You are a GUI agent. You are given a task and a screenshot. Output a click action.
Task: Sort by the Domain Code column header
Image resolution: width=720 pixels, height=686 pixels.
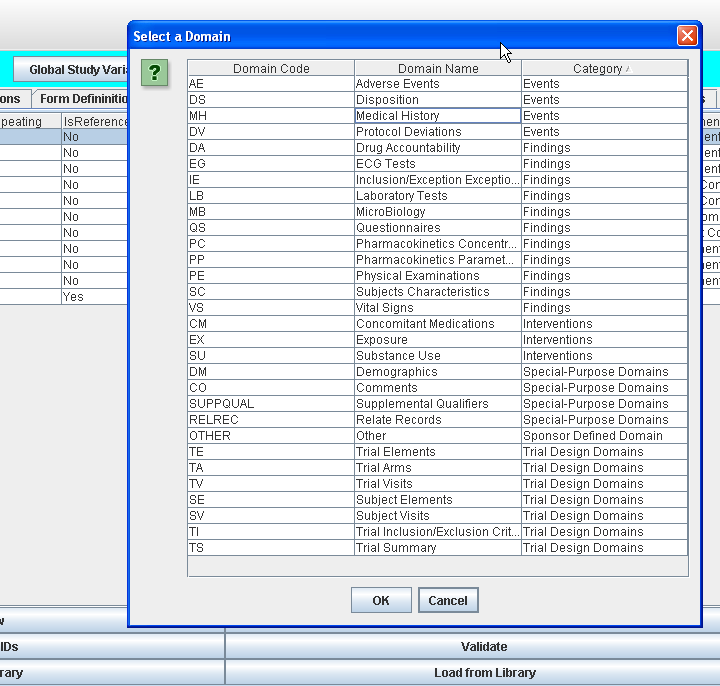[271, 69]
